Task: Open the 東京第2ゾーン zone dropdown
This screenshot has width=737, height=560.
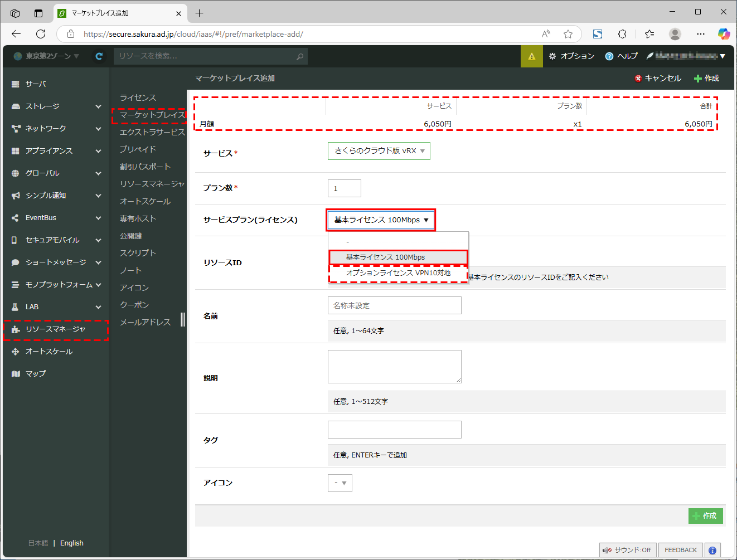Action: point(46,56)
